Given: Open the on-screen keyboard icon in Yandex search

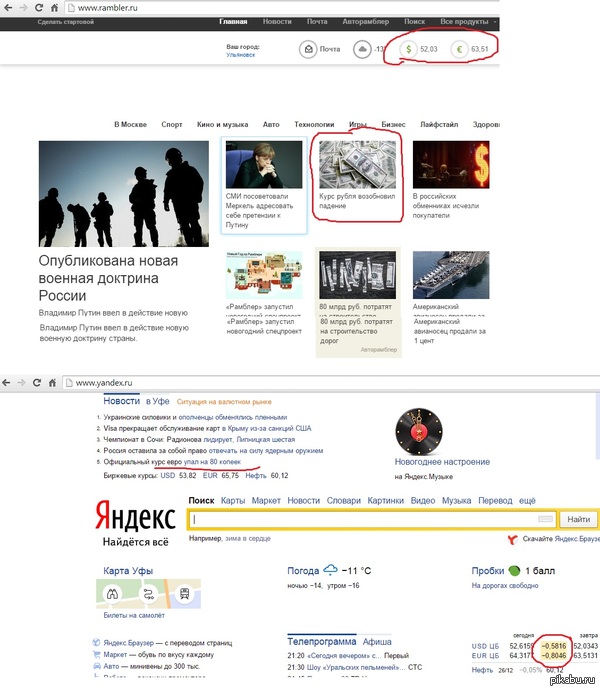Looking at the screenshot, I should coord(545,519).
